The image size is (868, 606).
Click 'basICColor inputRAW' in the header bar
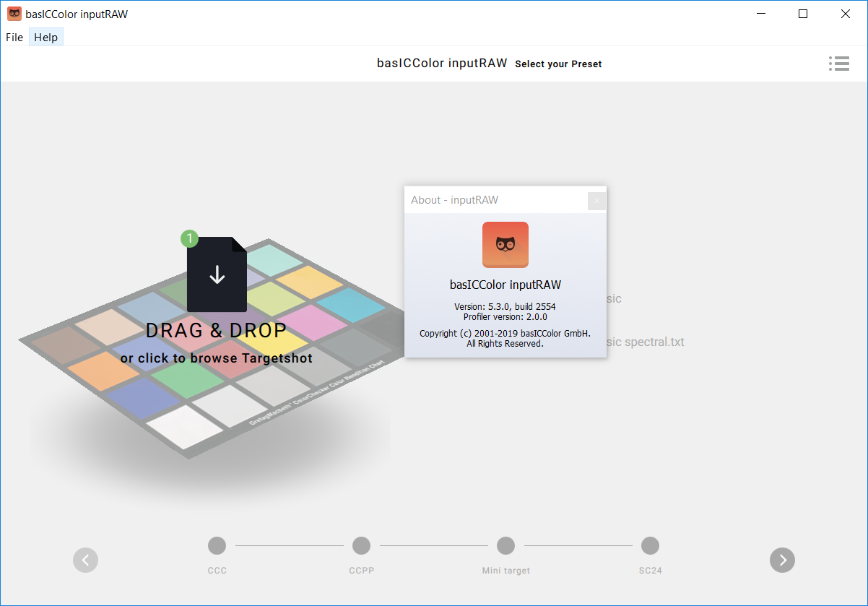coord(442,63)
